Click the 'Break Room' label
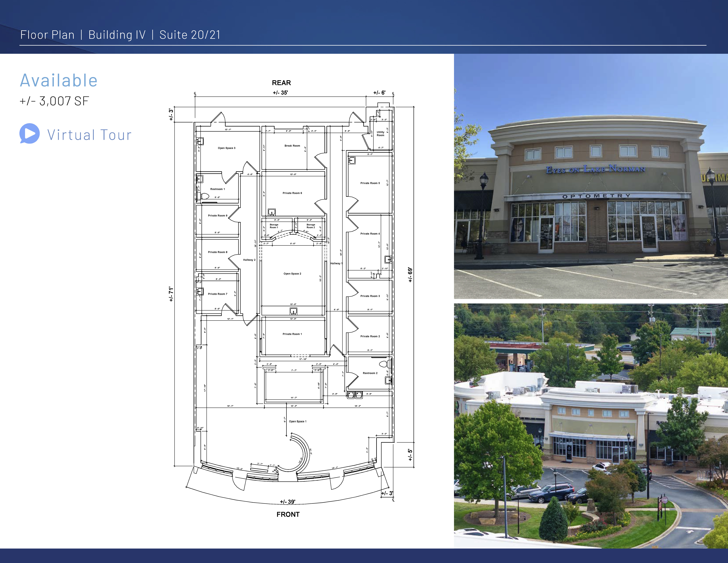Screen dimensions: 728x563 [x=292, y=146]
